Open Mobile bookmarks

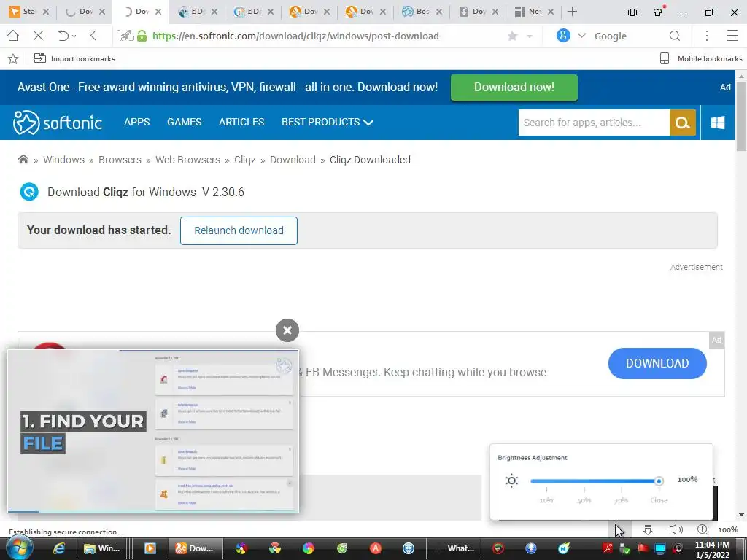point(701,58)
